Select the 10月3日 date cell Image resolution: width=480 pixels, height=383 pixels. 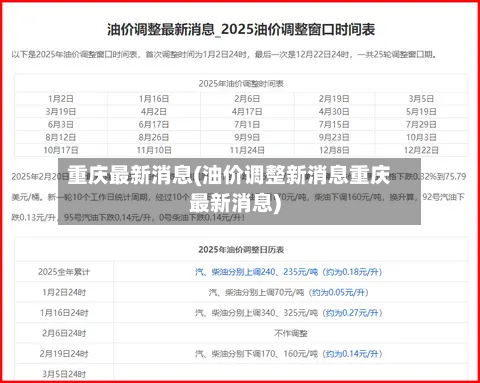[x=421, y=137]
